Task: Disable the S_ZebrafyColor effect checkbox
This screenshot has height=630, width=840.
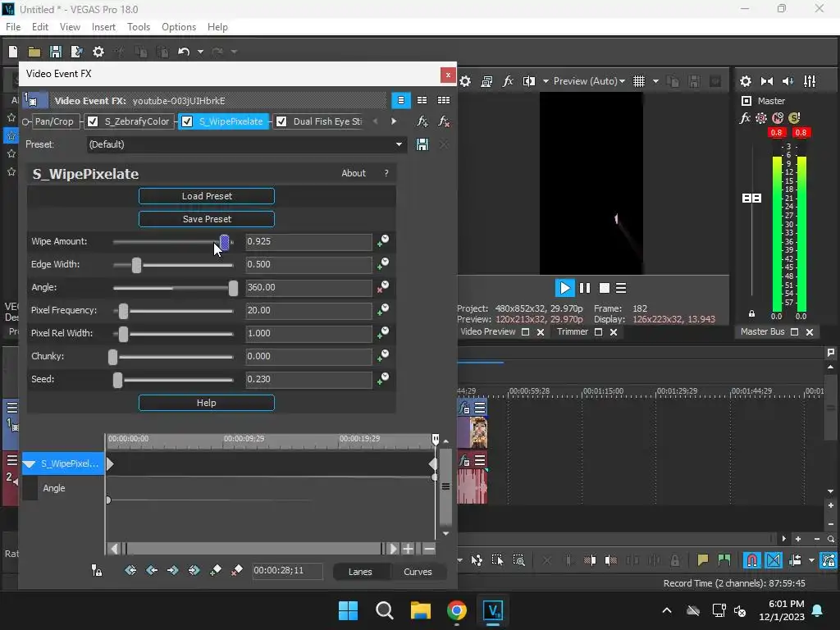Action: [x=92, y=121]
